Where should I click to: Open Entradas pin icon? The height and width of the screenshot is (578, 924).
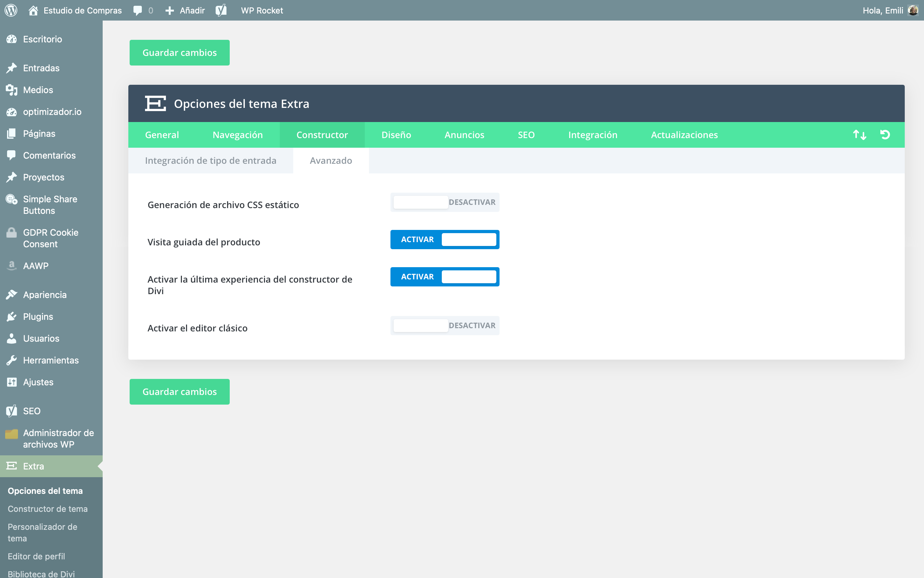[12, 68]
